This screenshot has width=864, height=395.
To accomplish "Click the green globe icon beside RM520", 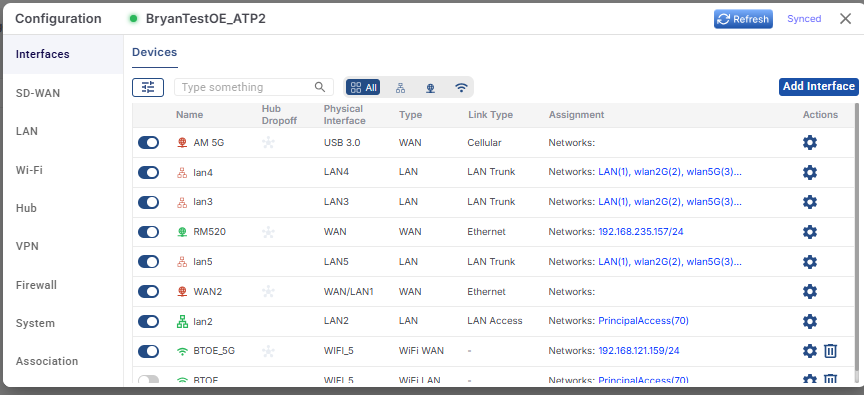I will [x=182, y=232].
